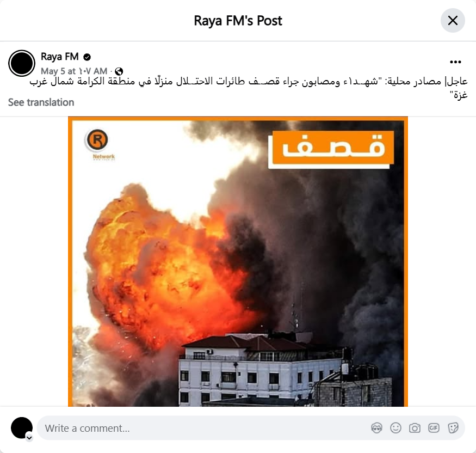Click the verified badge beside Raya FM
Screen dimensions: 476x453
point(87,57)
